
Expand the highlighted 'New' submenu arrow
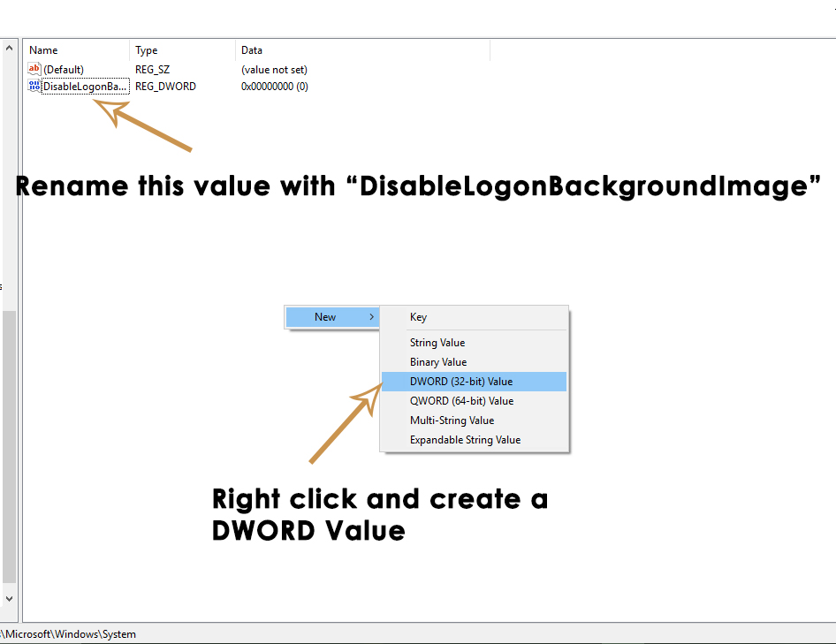point(371,316)
